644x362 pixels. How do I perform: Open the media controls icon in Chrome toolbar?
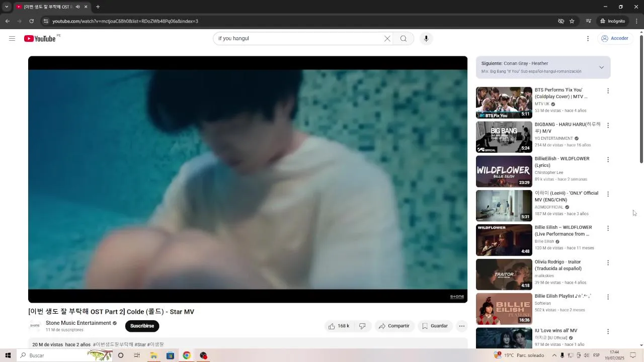pyautogui.click(x=588, y=21)
